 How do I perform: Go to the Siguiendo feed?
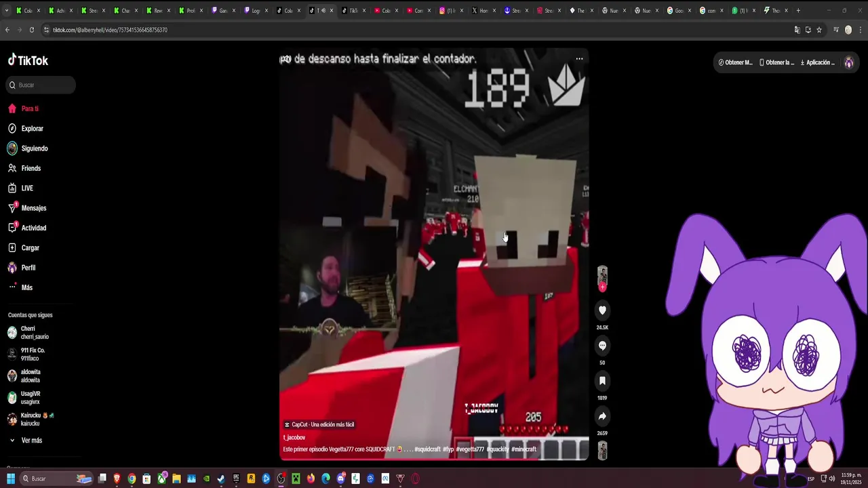28,148
